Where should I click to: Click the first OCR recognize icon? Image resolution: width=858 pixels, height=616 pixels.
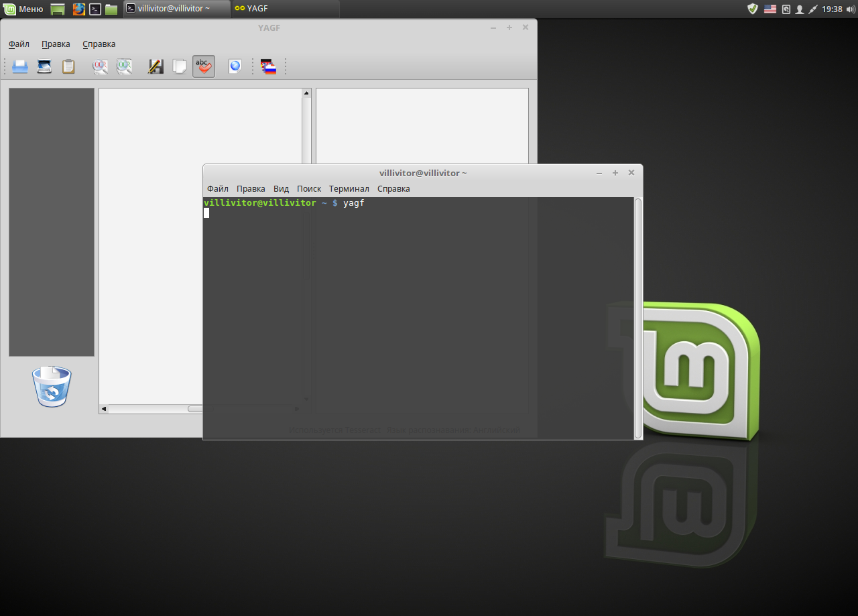tap(100, 66)
